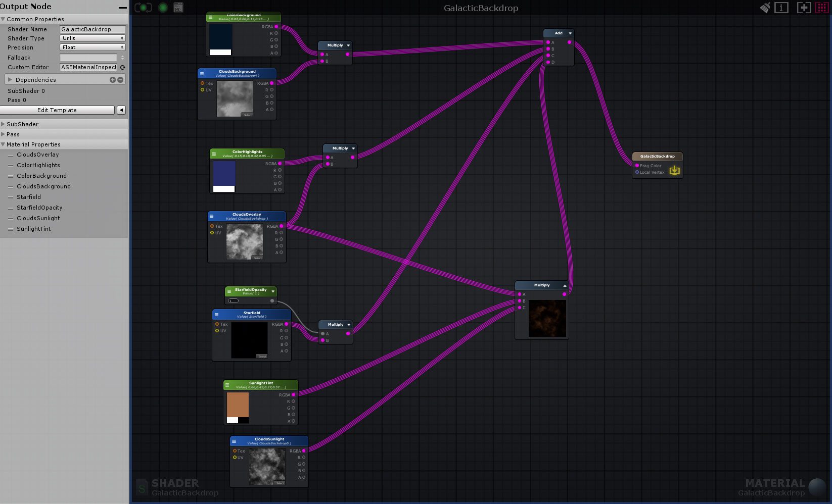Minimize the Output Node panel
This screenshot has width=832, height=504.
point(122,7)
